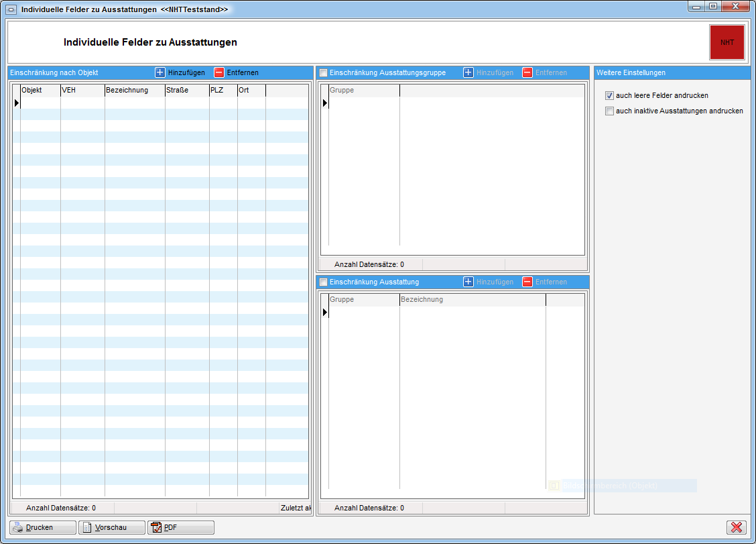This screenshot has width=756, height=544.
Task: Click the red minus Entfernen icon for Objekt
Action: pos(219,72)
